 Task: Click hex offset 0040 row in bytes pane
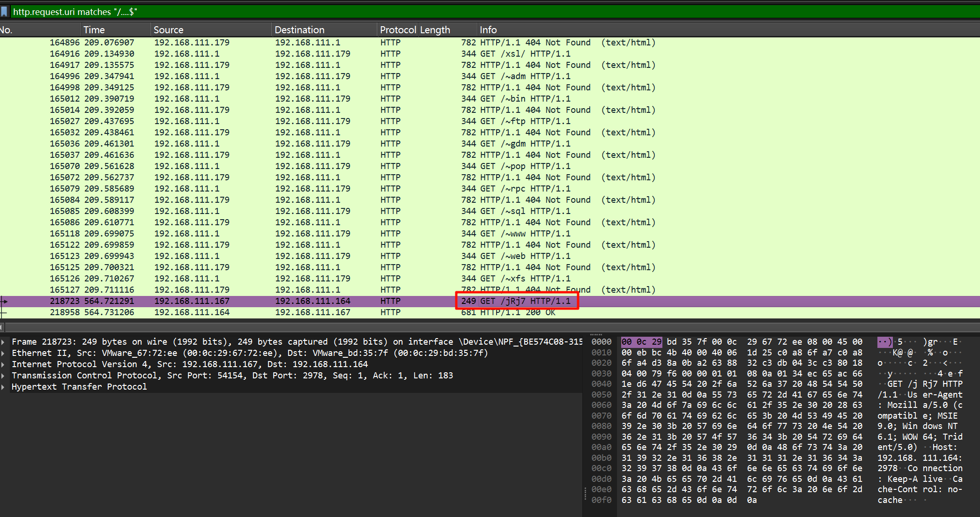click(x=601, y=384)
